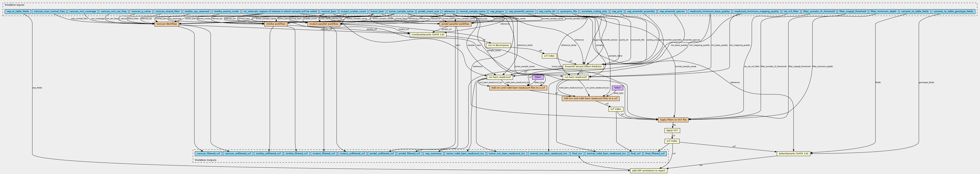Click the tumor_sample_name input node
The height and width of the screenshot is (174, 980).
click(401, 12)
